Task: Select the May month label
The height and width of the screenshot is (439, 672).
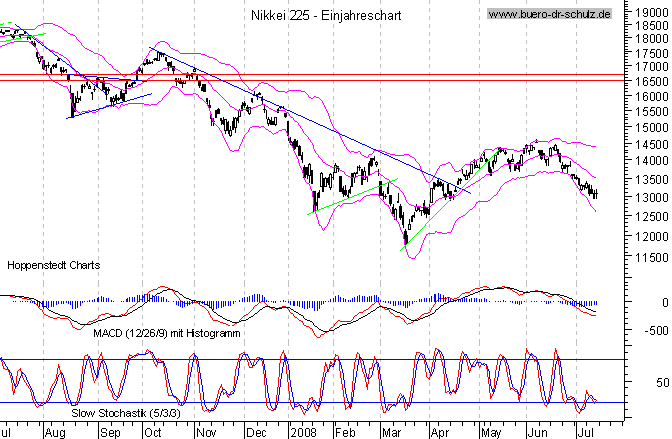Action: tap(491, 433)
